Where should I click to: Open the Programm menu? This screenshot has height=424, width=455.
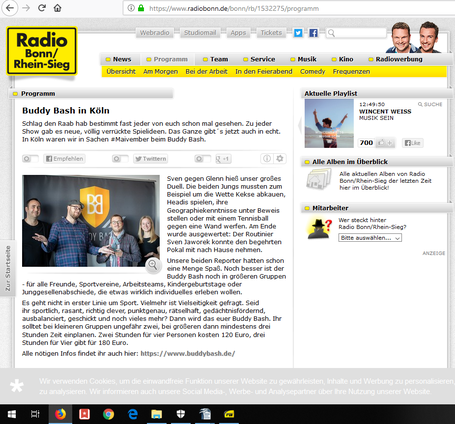click(167, 59)
